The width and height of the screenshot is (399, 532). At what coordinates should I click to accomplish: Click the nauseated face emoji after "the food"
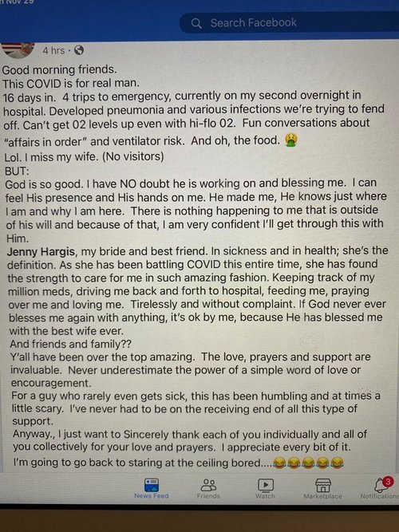[x=291, y=140]
